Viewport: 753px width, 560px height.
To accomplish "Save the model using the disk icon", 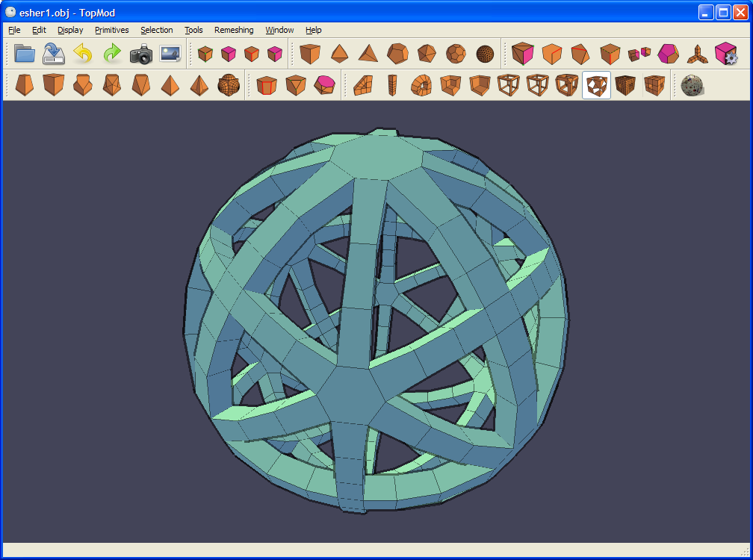I will tap(54, 54).
